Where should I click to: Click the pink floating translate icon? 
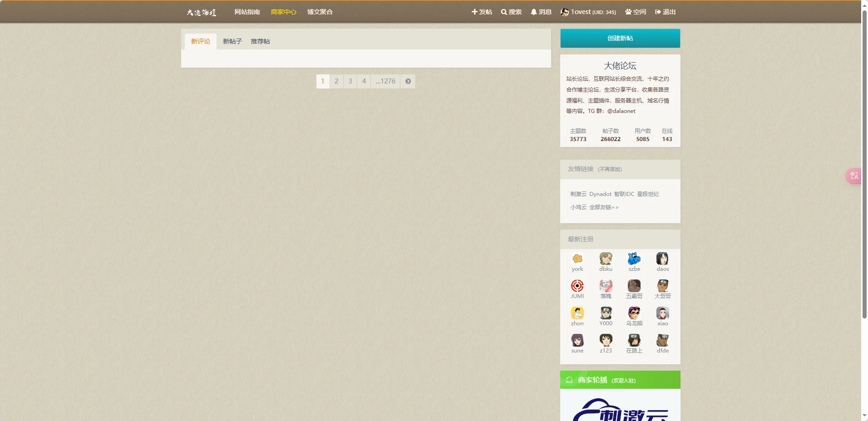[x=854, y=176]
